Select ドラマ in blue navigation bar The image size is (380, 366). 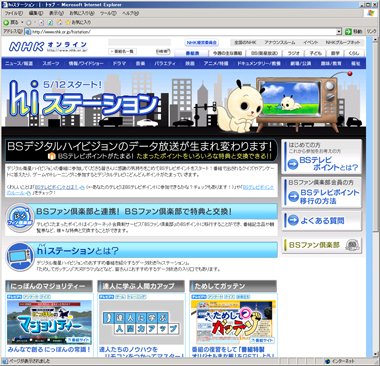pyautogui.click(x=119, y=63)
